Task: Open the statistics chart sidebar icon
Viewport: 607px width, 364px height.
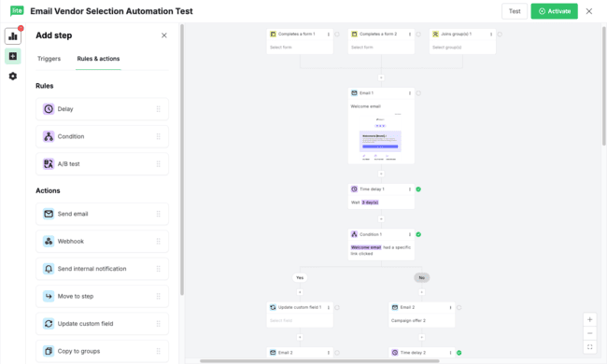Action: (x=13, y=36)
